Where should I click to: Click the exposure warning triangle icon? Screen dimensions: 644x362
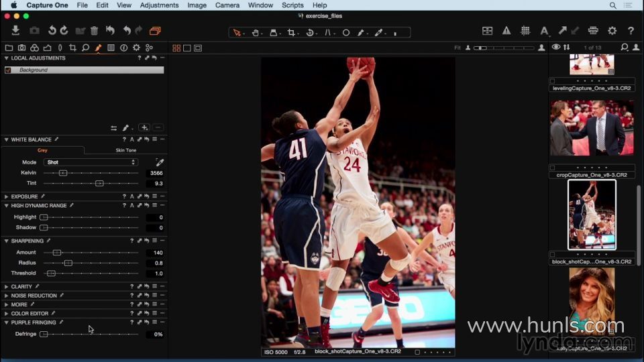506,31
